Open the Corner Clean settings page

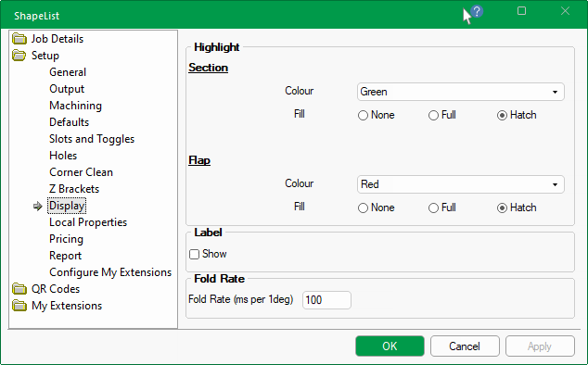click(x=81, y=172)
